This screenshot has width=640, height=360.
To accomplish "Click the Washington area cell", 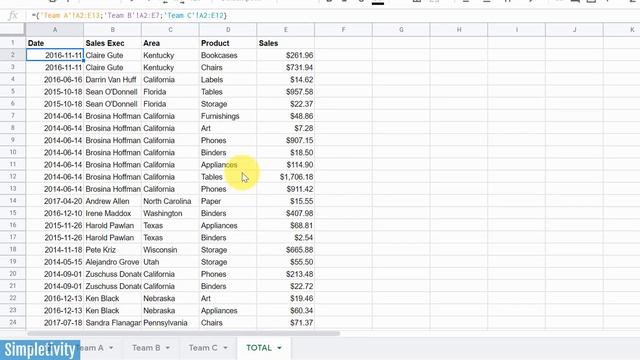I will 170,213.
